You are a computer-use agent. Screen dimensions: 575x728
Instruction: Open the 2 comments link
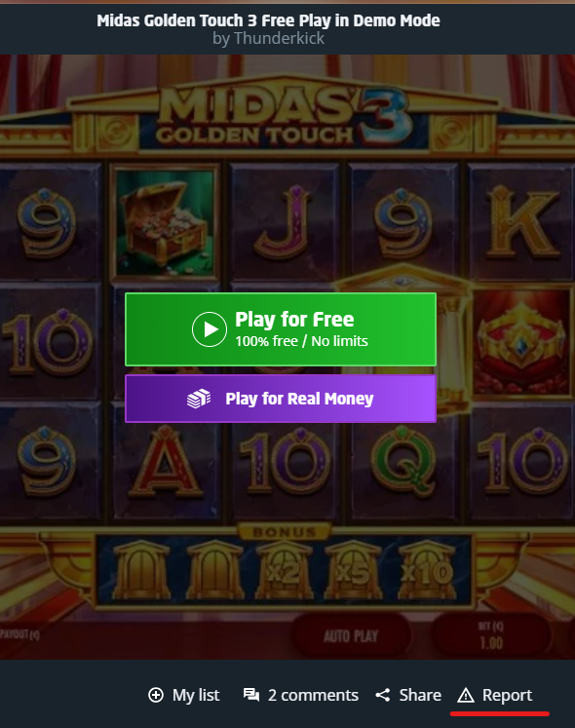313,695
